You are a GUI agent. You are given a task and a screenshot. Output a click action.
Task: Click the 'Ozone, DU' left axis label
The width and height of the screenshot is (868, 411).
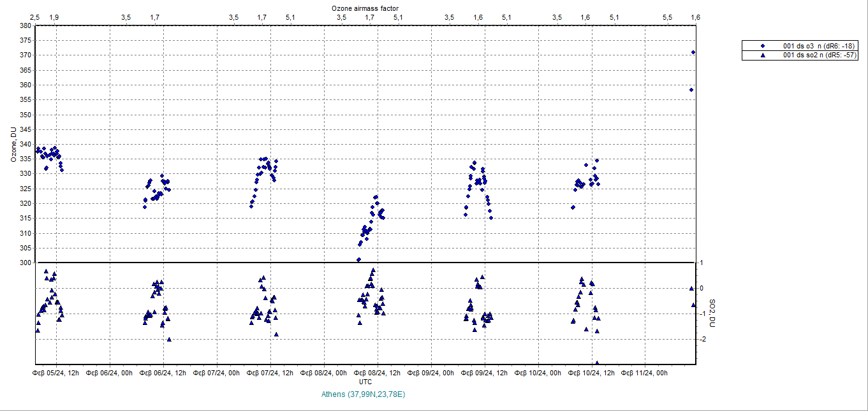[13, 145]
